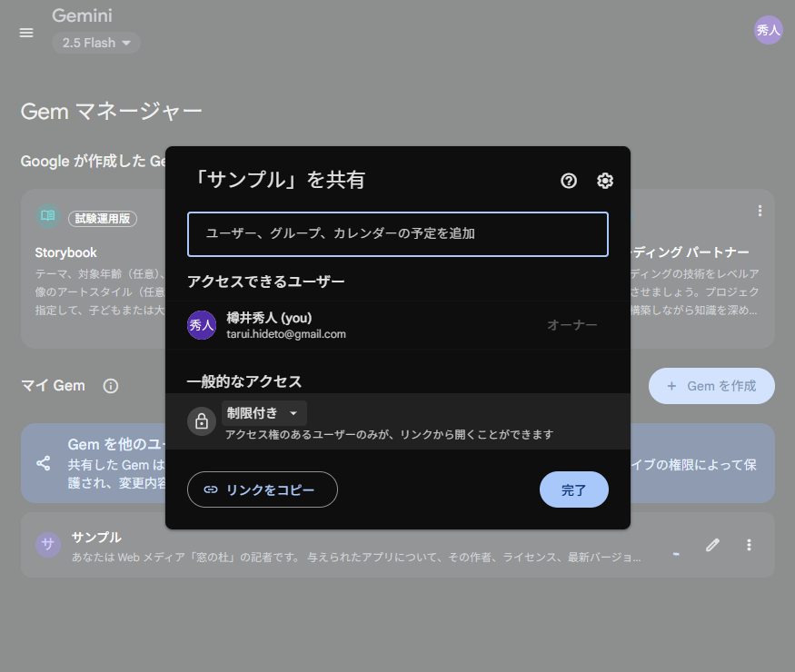This screenshot has height=672, width=795.
Task: Click the 秀人 profile avatar at top right
Action: pyautogui.click(x=768, y=30)
